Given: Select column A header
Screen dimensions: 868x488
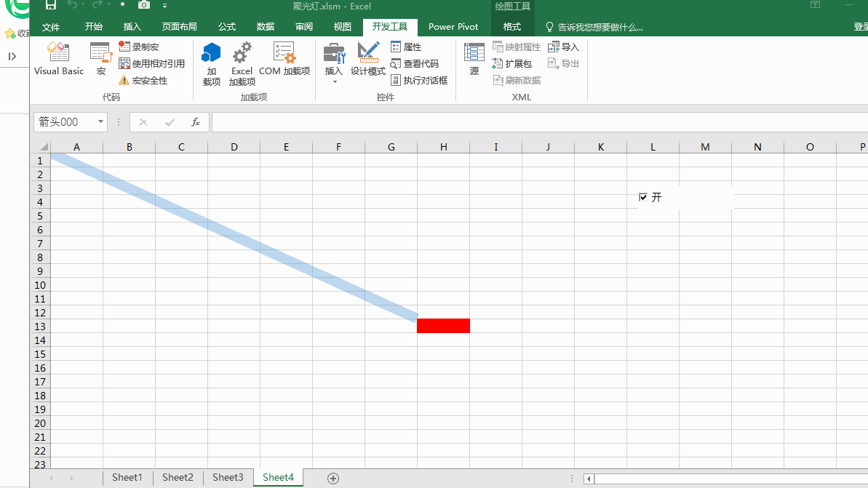Looking at the screenshot, I should point(76,147).
